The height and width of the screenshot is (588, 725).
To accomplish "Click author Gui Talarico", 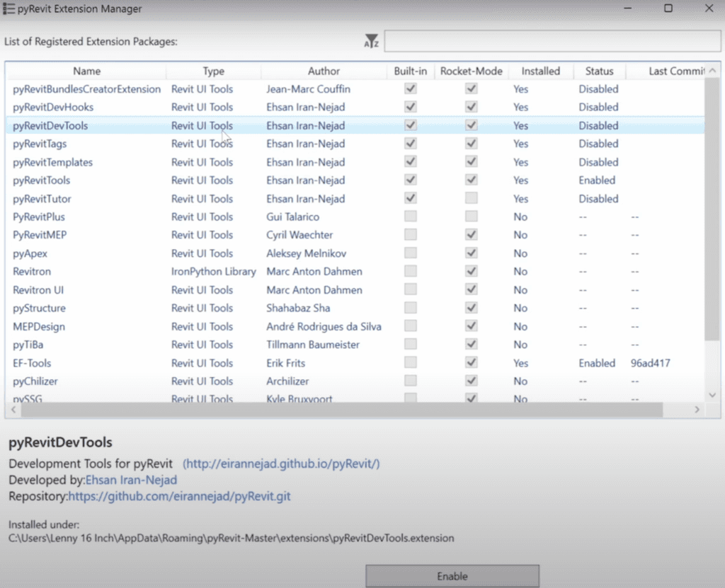I will (x=292, y=217).
